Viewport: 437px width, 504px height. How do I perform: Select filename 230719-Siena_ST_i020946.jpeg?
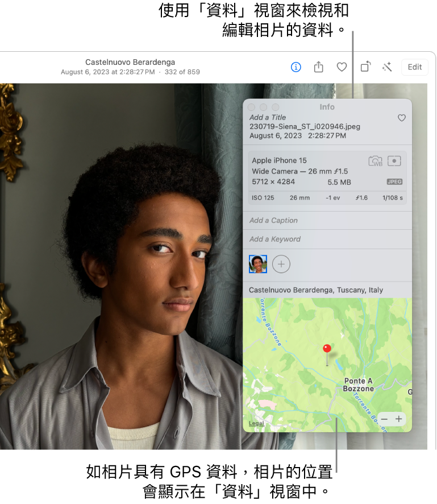tap(305, 127)
